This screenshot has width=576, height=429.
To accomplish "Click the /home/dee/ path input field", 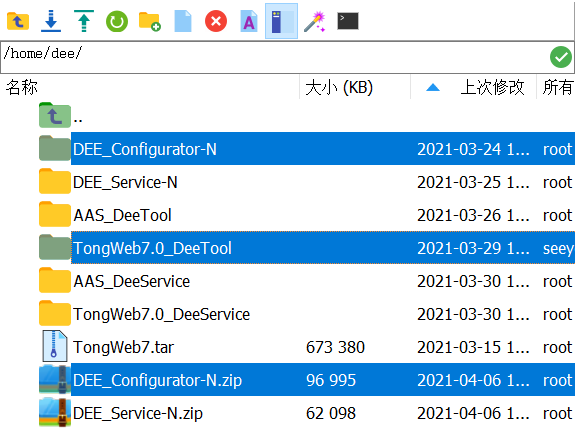I will pyautogui.click(x=274, y=57).
